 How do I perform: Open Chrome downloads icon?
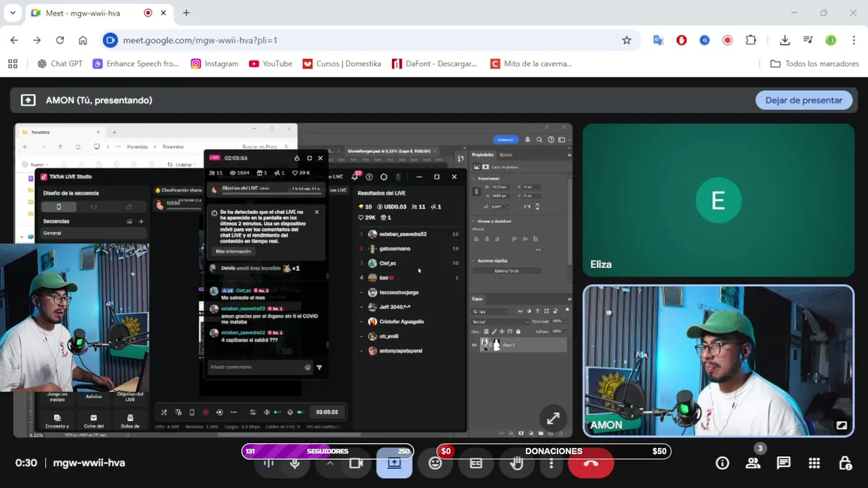pos(785,40)
